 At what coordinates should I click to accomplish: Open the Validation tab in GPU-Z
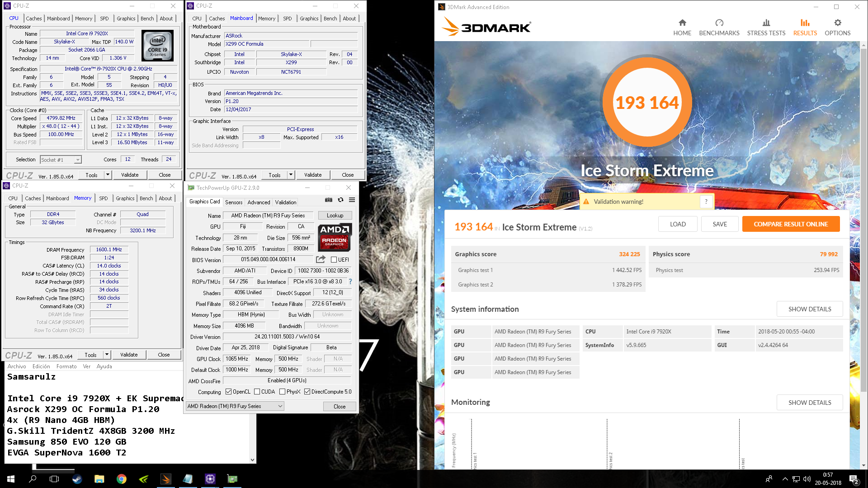pos(286,202)
